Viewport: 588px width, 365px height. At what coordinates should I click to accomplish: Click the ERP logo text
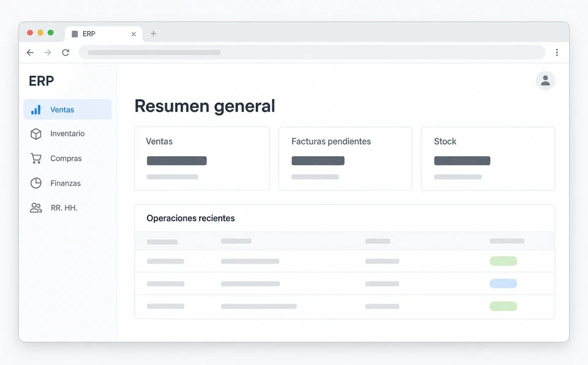point(41,81)
